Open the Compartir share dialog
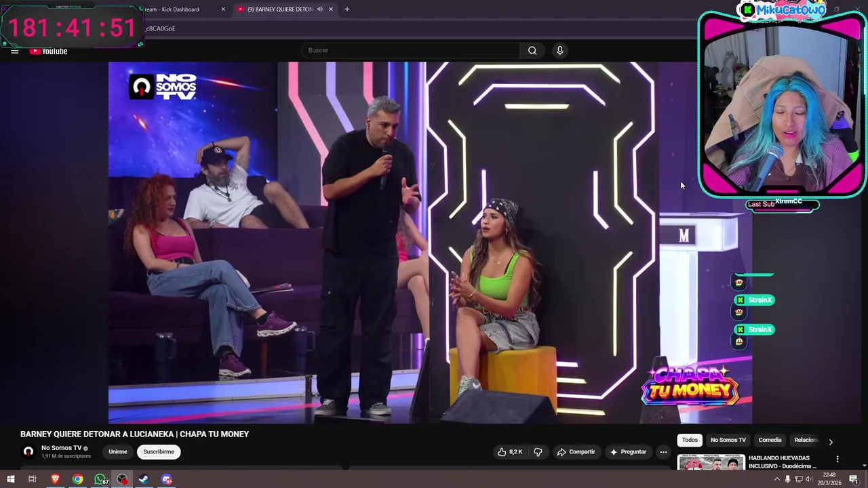 [576, 451]
